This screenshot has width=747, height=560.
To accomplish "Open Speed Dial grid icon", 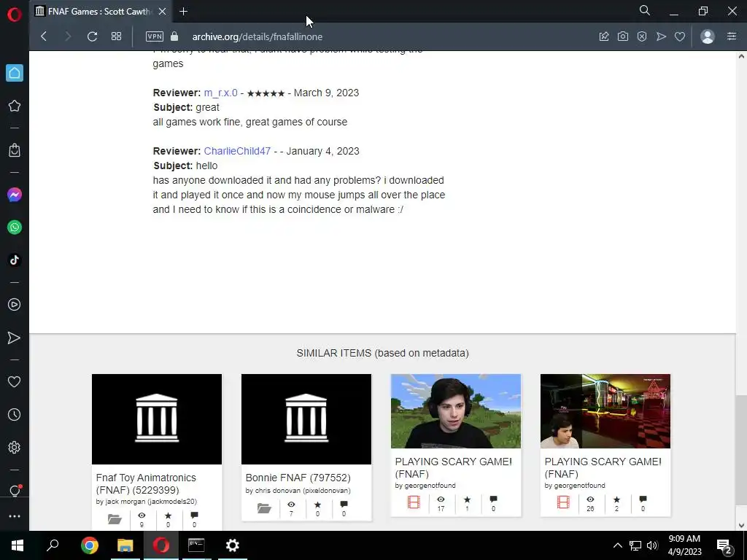I will coord(116,36).
